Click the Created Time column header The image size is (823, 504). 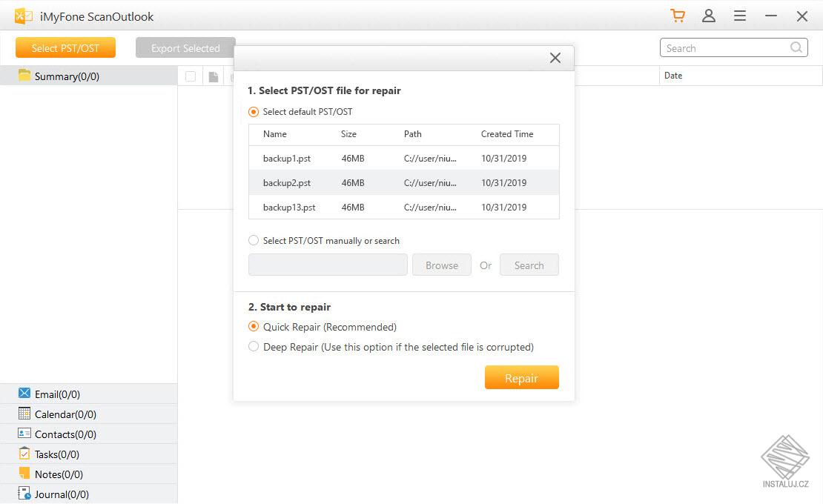tap(507, 133)
